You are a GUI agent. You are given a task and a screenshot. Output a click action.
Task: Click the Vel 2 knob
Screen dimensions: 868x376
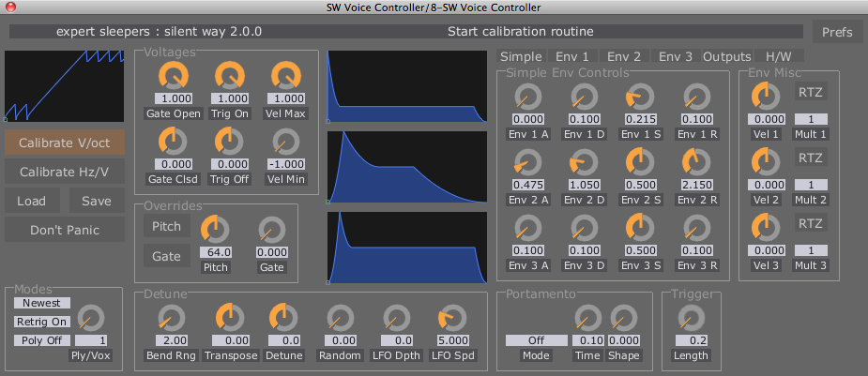click(766, 162)
